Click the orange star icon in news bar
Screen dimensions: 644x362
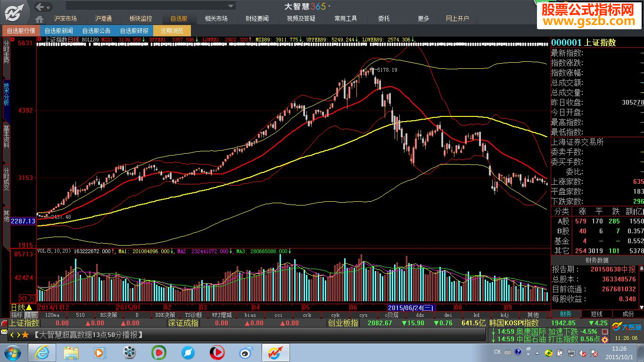pos(25,335)
